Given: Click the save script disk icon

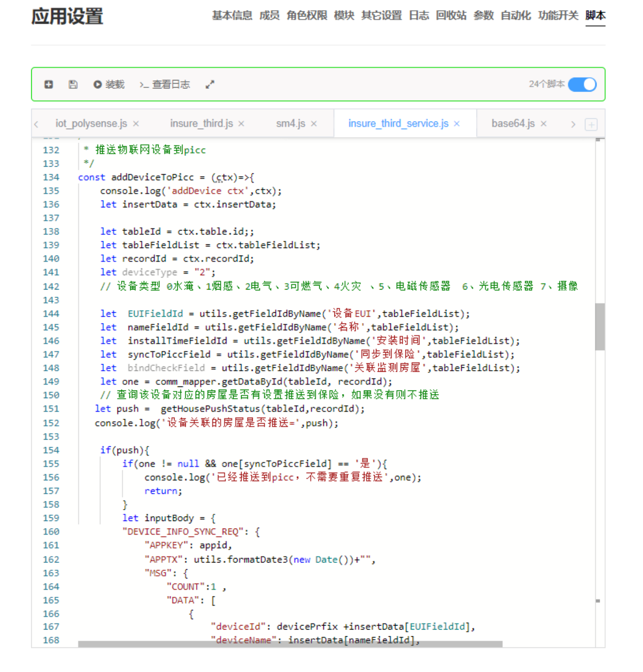Looking at the screenshot, I should [x=73, y=84].
